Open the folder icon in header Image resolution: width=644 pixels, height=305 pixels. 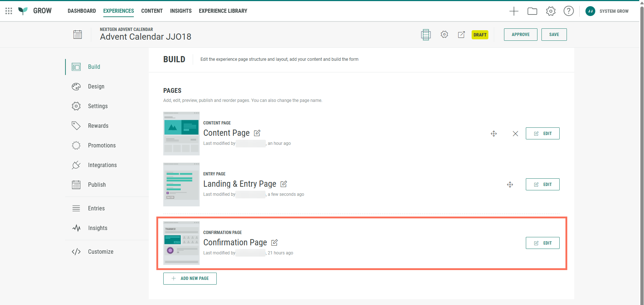point(532,11)
